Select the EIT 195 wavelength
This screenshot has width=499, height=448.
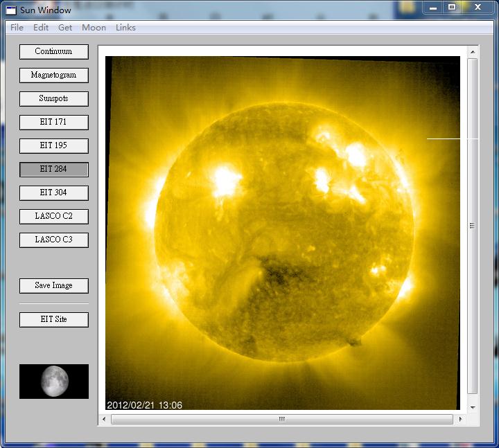[54, 146]
